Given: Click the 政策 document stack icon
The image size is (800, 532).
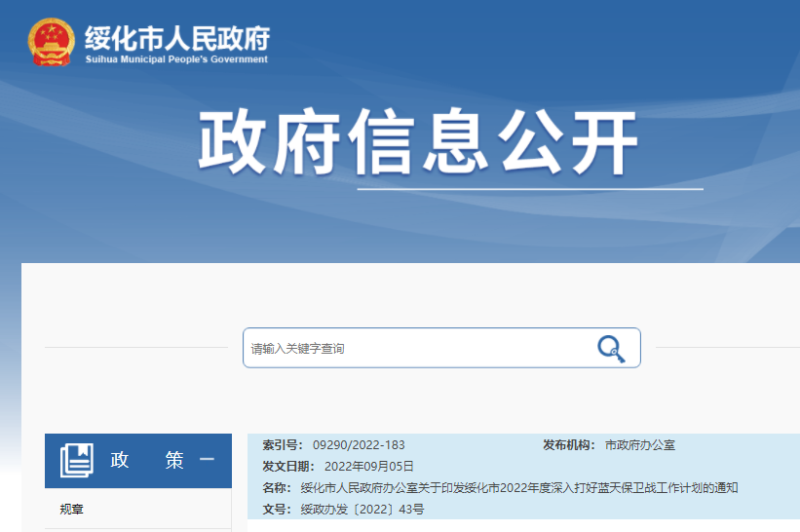Looking at the screenshot, I should click(x=77, y=461).
